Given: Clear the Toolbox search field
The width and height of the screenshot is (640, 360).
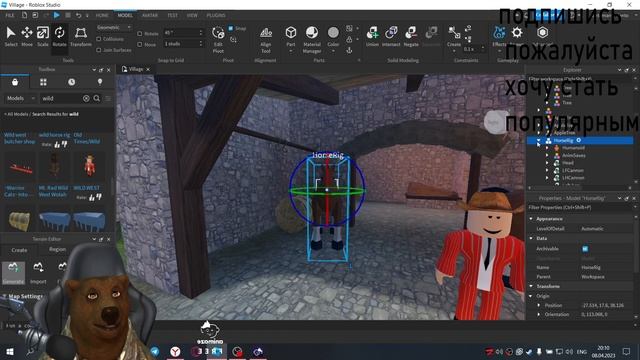Looking at the screenshot, I should [x=86, y=98].
